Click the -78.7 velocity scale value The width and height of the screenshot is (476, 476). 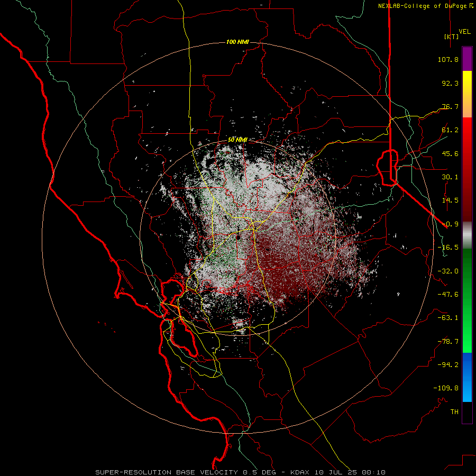pos(448,342)
